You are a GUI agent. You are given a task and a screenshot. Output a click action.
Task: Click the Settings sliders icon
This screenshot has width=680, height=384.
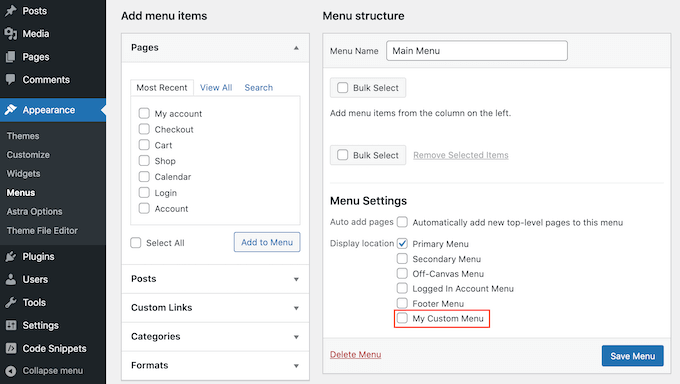coord(11,325)
